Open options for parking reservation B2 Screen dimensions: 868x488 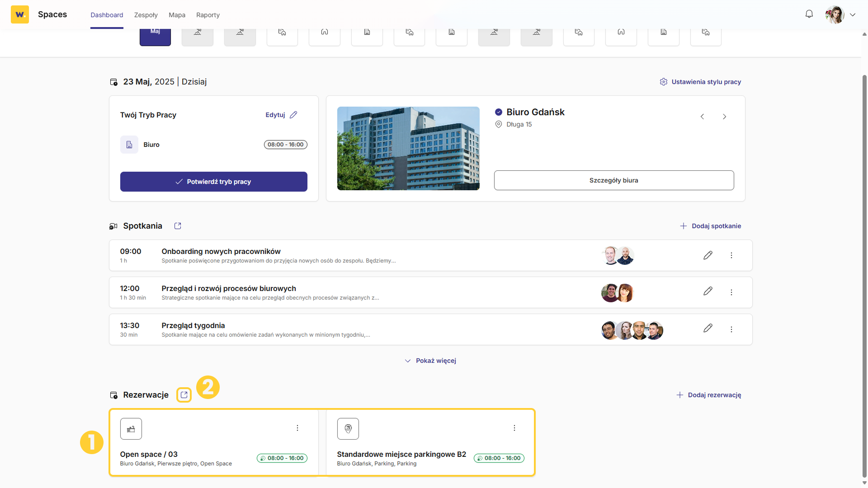(x=514, y=428)
